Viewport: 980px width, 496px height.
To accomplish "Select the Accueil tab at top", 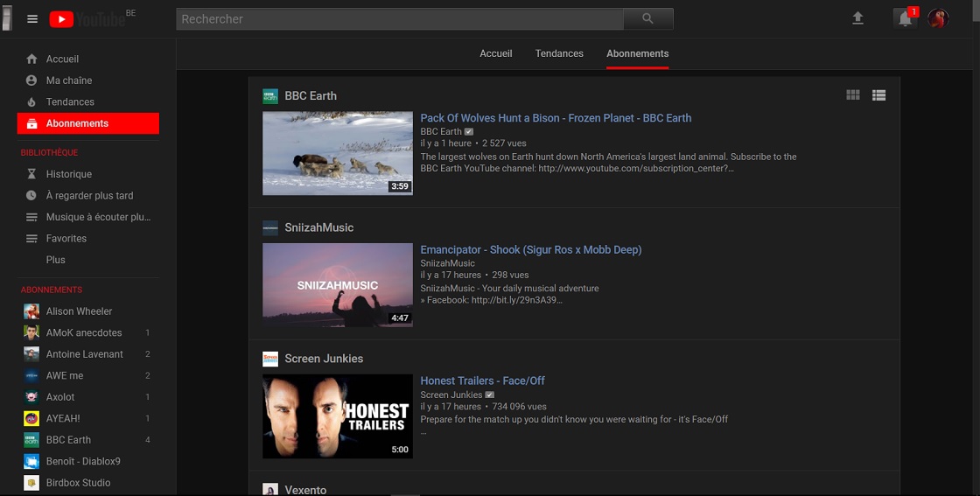I will [495, 53].
